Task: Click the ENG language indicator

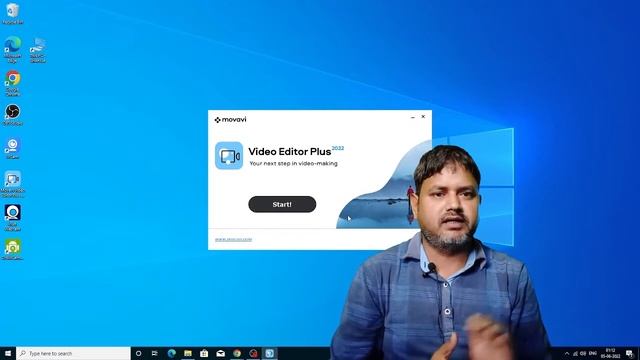Action: pos(593,353)
